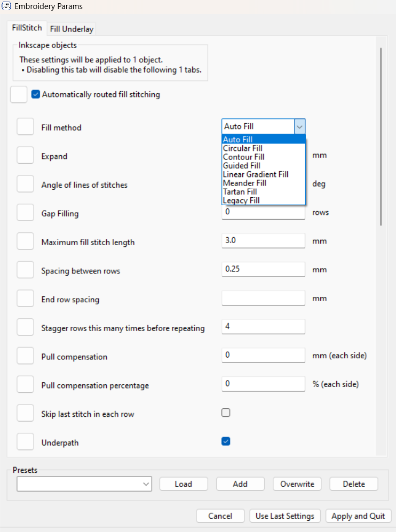Select the FillStitch tab
Screen dimensions: 396x532
pyautogui.click(x=27, y=28)
